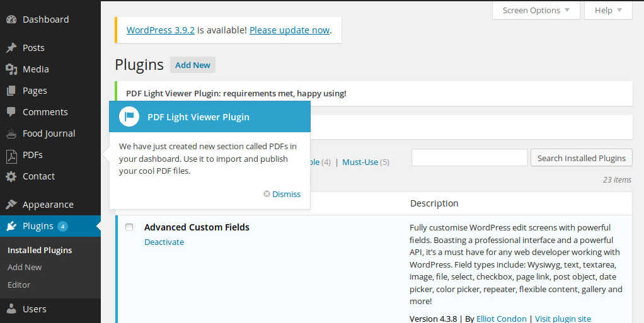Click the Posts pushpin icon
Image resolution: width=644 pixels, height=323 pixels.
11,48
